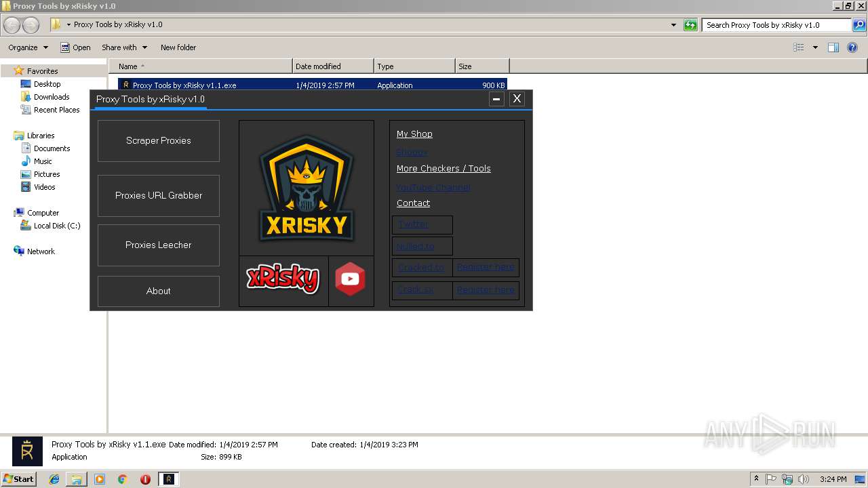
Task: Open Local Disk (C:) in the navigation pane
Action: click(57, 226)
